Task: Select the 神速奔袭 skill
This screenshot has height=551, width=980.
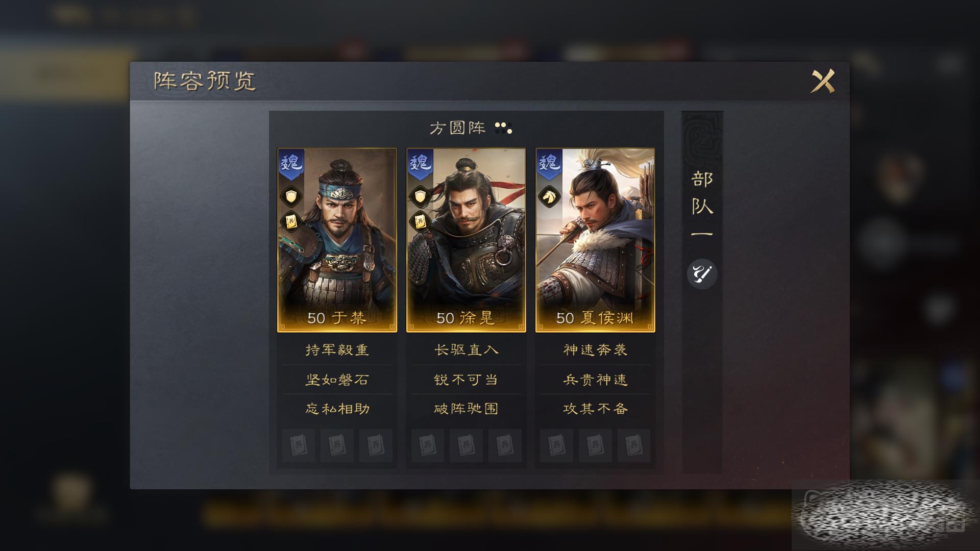Action: click(x=595, y=350)
